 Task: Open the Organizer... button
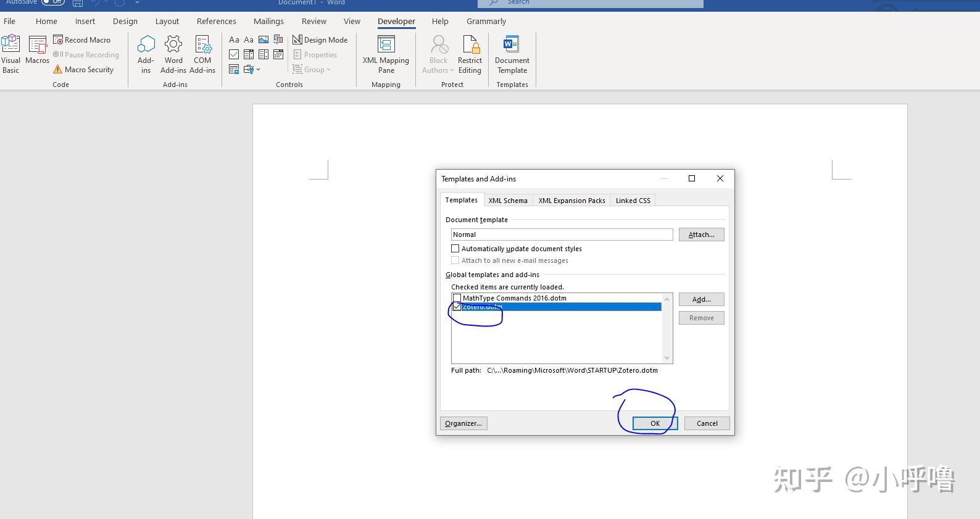pos(463,423)
